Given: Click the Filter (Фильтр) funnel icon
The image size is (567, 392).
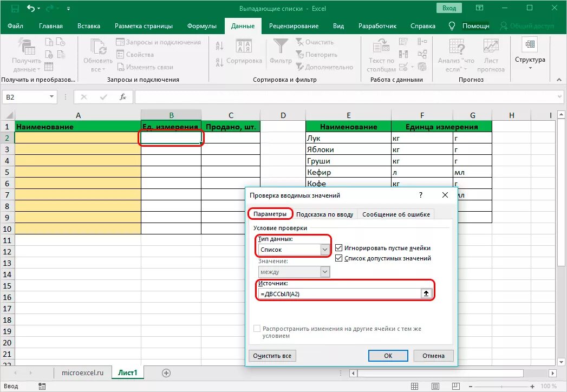Looking at the screenshot, I should 281,46.
